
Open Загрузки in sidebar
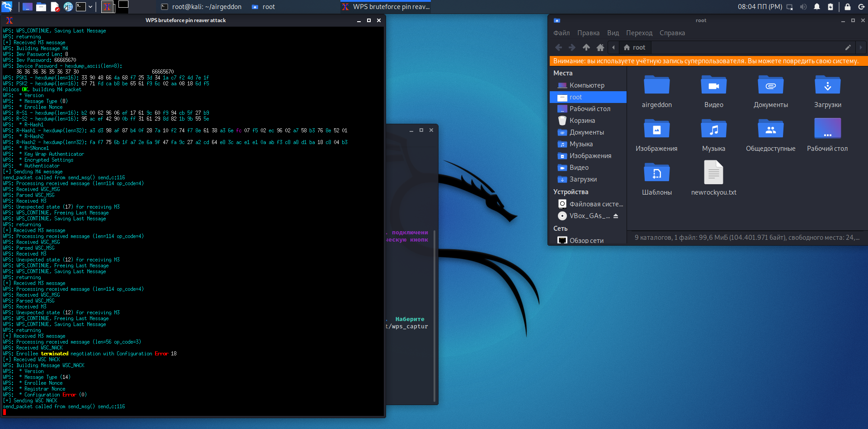588,179
